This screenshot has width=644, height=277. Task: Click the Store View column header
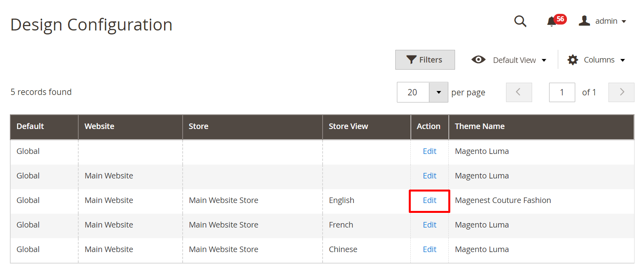click(x=348, y=126)
